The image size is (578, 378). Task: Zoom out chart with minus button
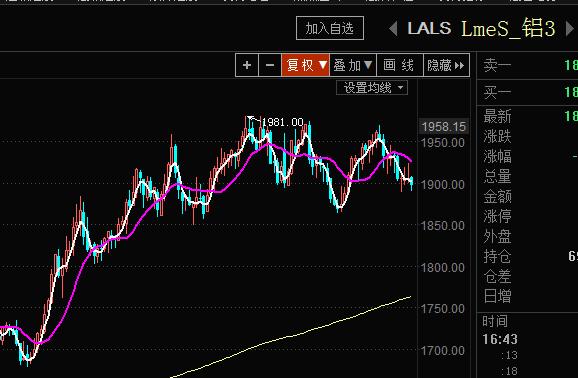pos(270,65)
